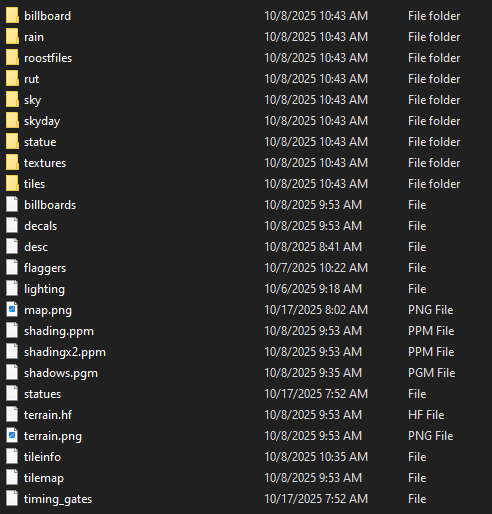Select the billboard folder icon
The image size is (492, 514).
[12, 16]
